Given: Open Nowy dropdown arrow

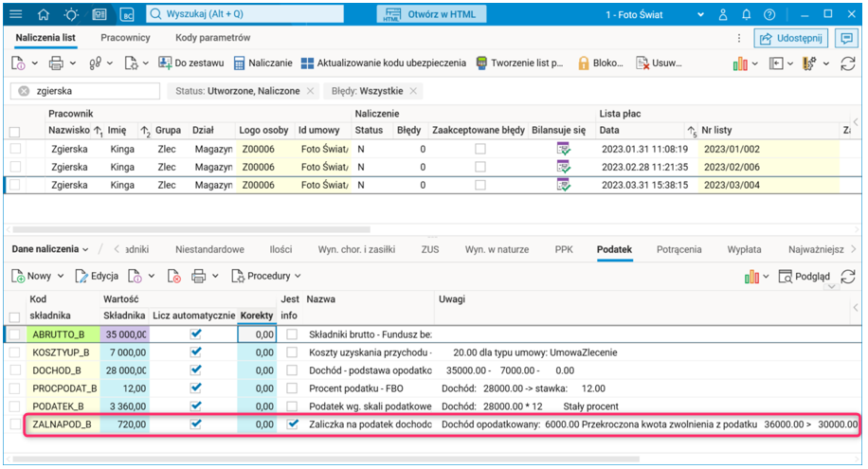Looking at the screenshot, I should [x=61, y=276].
